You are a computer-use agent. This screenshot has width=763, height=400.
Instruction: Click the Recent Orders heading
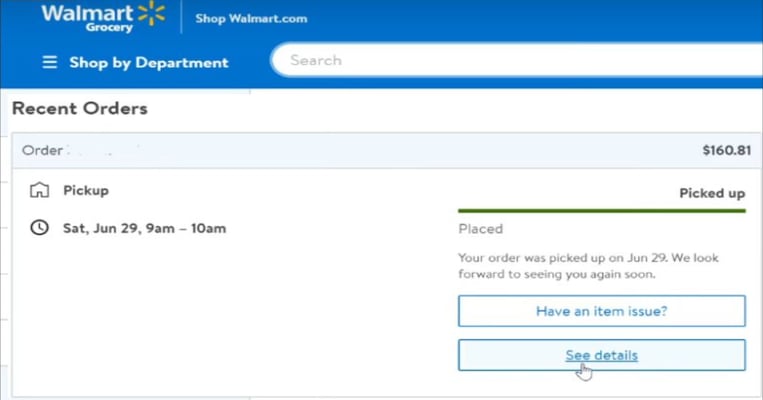[80, 109]
